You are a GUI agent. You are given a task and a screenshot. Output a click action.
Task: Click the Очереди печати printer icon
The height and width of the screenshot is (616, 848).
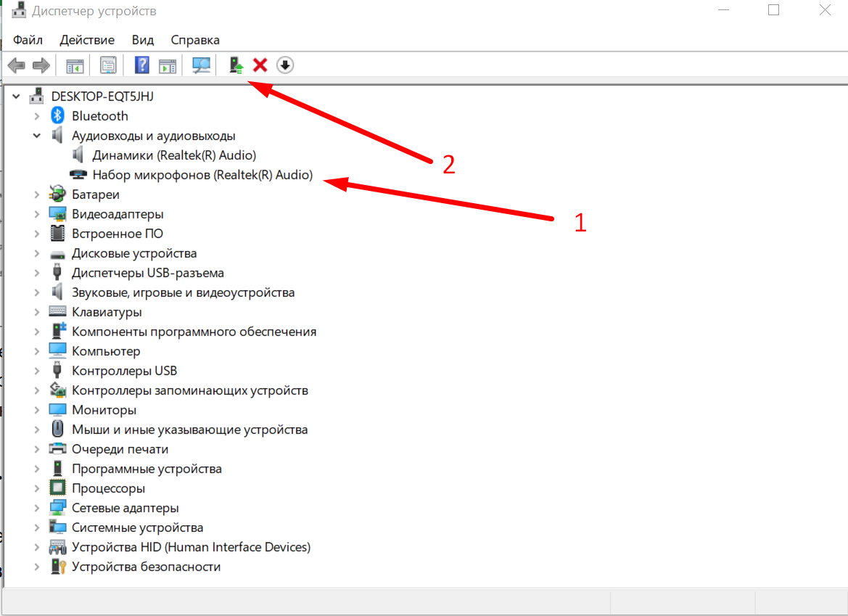(57, 449)
